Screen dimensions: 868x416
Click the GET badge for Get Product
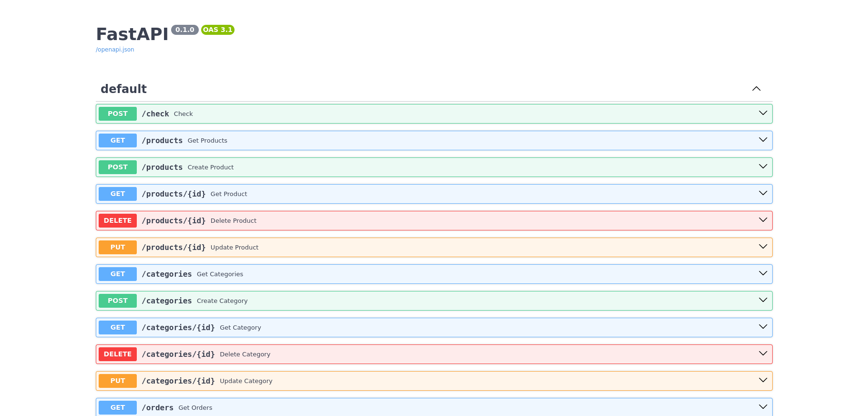(118, 194)
